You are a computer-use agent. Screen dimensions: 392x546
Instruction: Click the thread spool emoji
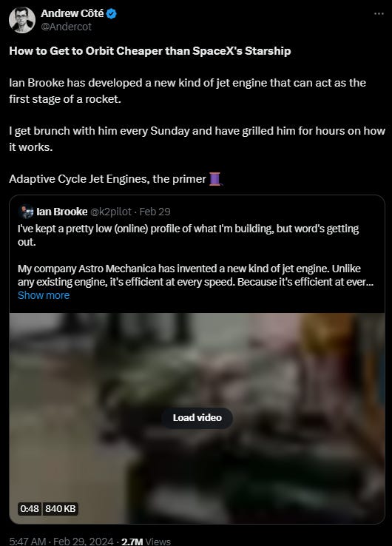[215, 179]
